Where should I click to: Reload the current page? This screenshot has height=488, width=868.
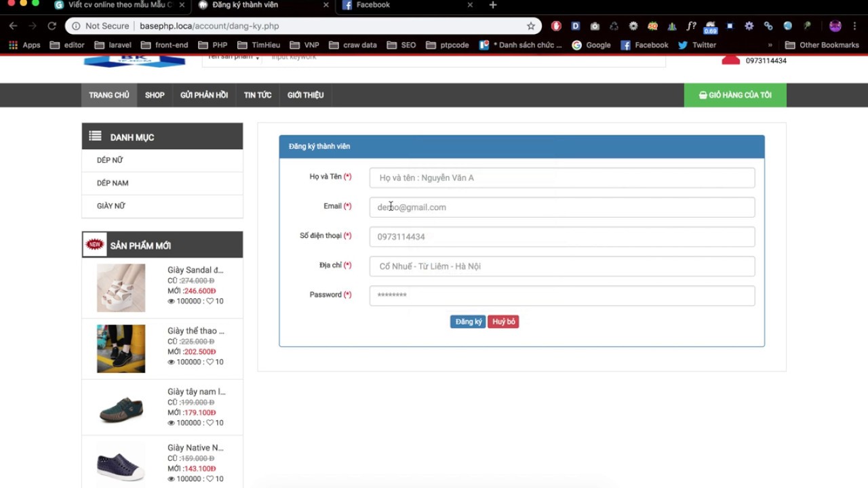[x=52, y=26]
